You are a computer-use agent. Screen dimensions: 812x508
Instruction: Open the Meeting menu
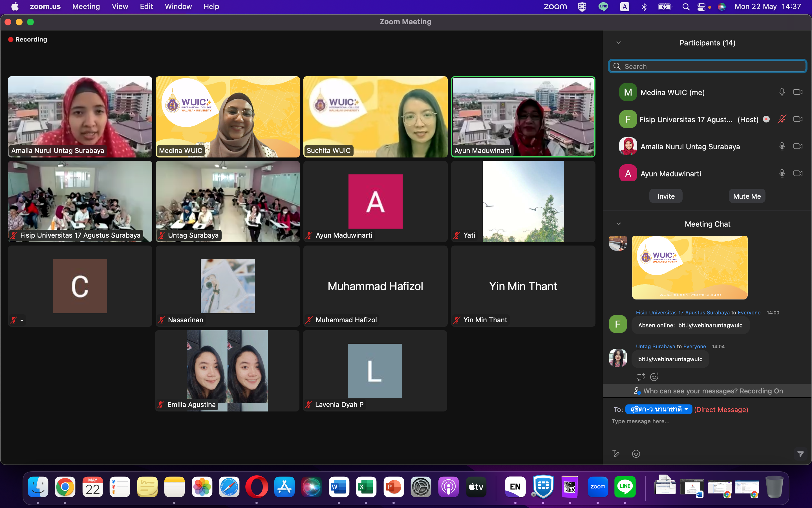[x=86, y=6]
